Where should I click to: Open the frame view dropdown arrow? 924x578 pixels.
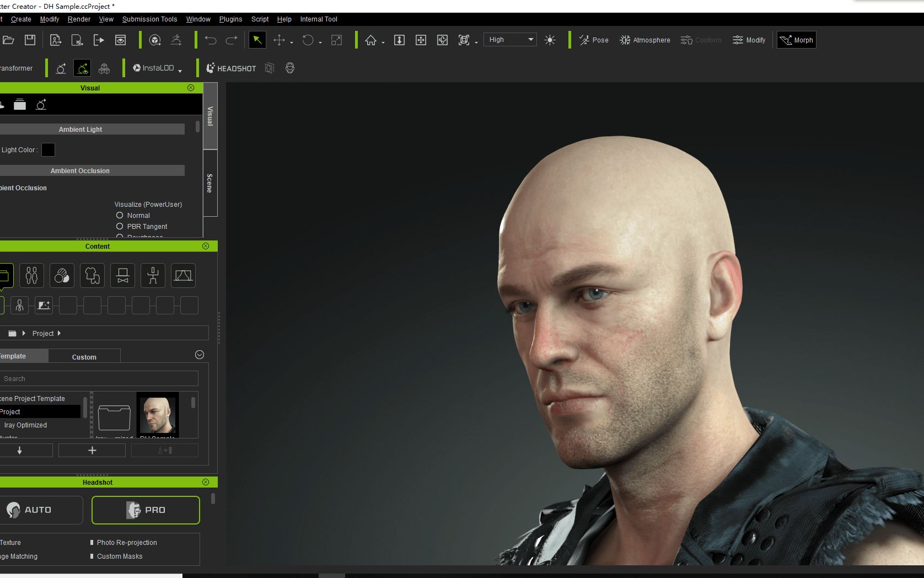pyautogui.click(x=476, y=42)
